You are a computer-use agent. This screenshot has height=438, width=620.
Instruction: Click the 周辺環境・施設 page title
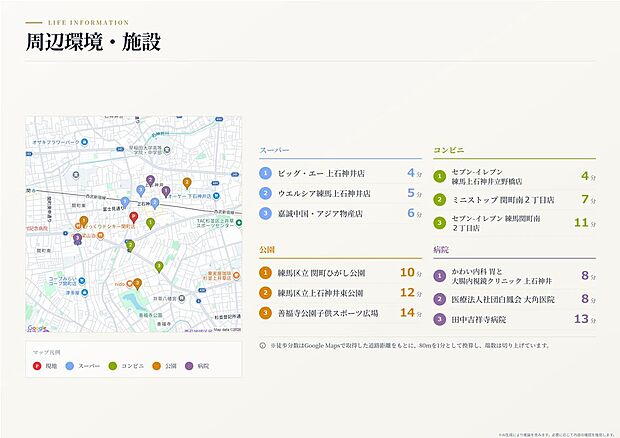click(x=93, y=42)
